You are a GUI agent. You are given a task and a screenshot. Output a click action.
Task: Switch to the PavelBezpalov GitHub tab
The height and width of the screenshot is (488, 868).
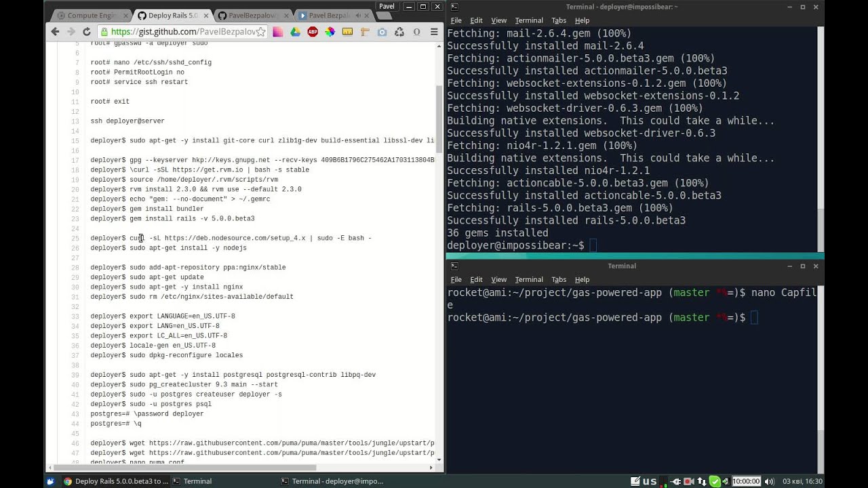click(x=252, y=15)
